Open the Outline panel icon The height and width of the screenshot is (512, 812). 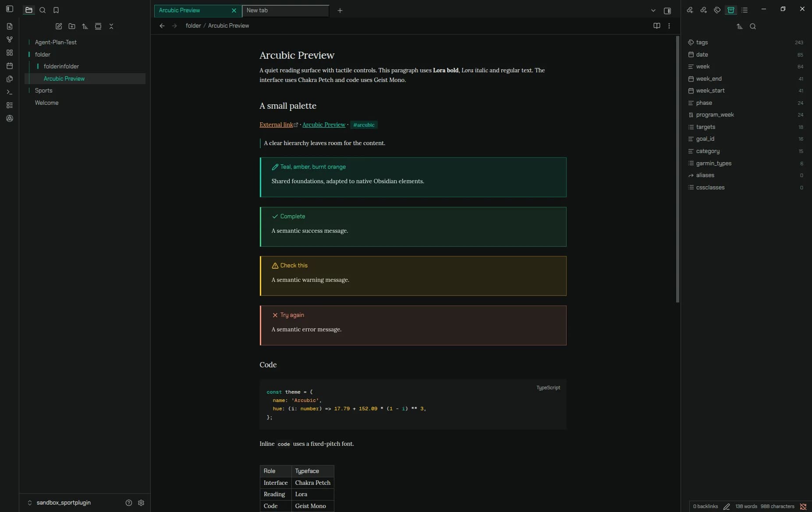[745, 10]
